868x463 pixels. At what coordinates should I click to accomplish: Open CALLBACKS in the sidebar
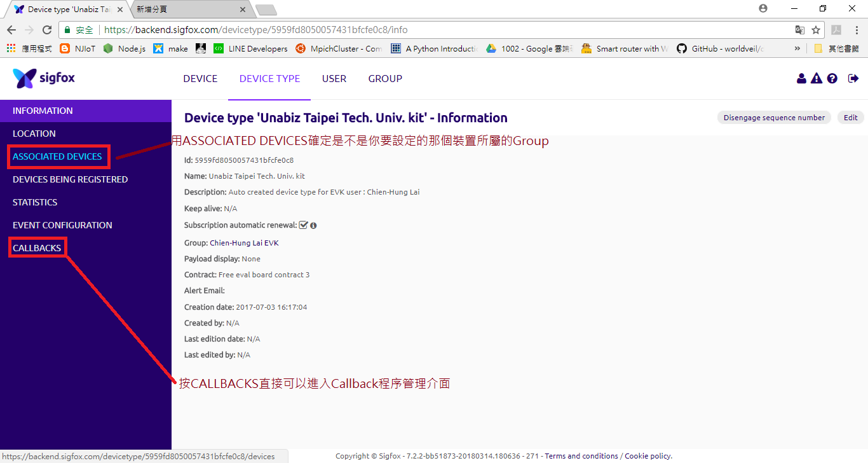coord(37,248)
